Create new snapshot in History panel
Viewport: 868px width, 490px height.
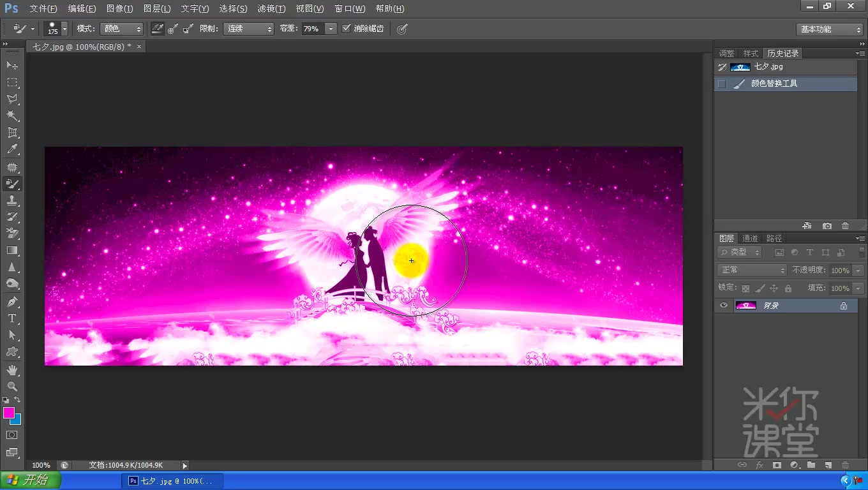(x=827, y=226)
